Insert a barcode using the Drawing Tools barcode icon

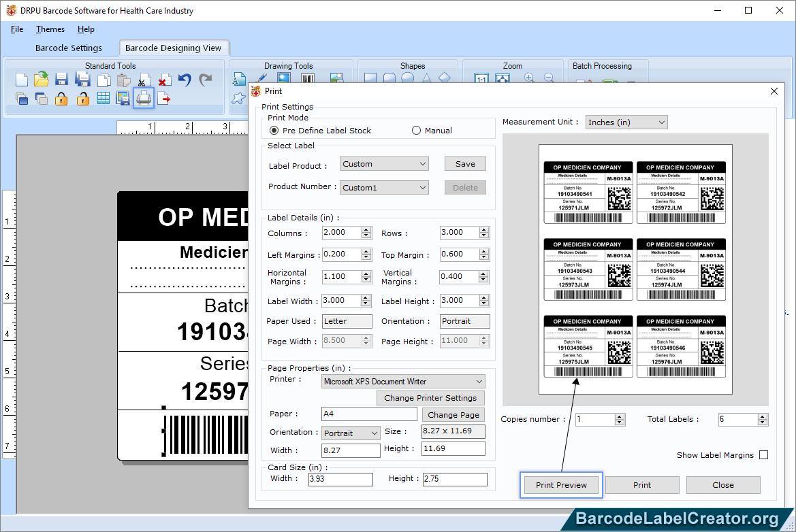pos(307,78)
